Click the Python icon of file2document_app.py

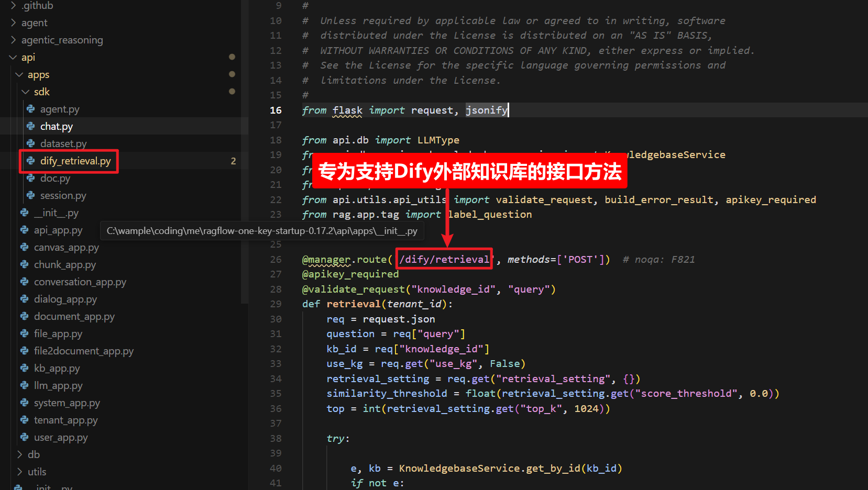click(x=25, y=351)
